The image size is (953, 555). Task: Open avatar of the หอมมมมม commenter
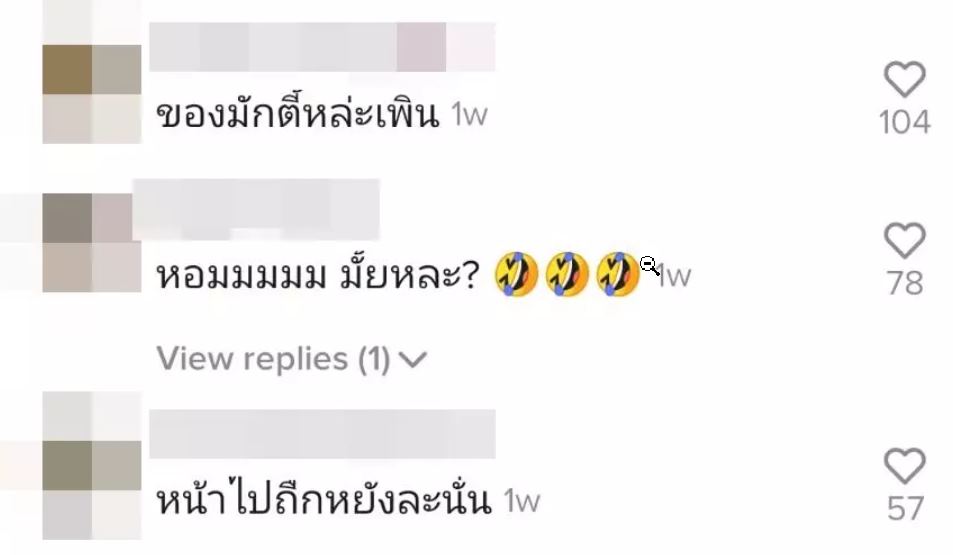pos(92,243)
